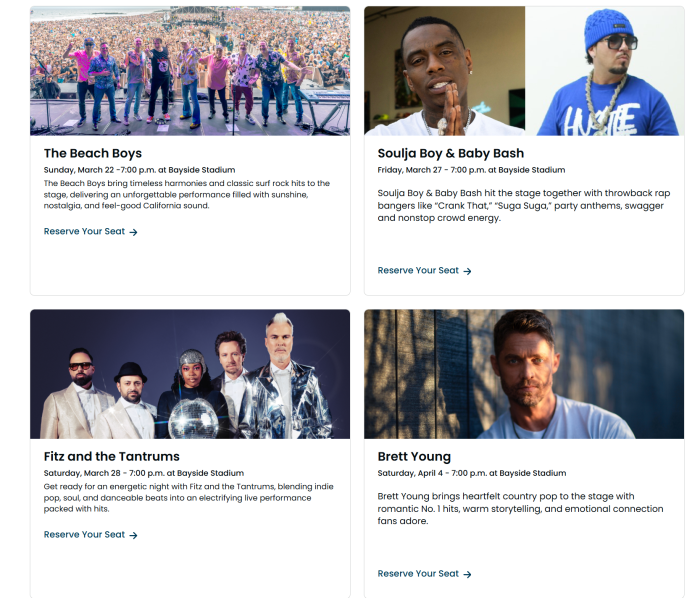700x598 pixels.
Task: Select Soulja Boy & Baby Bash title
Action: [x=451, y=154]
